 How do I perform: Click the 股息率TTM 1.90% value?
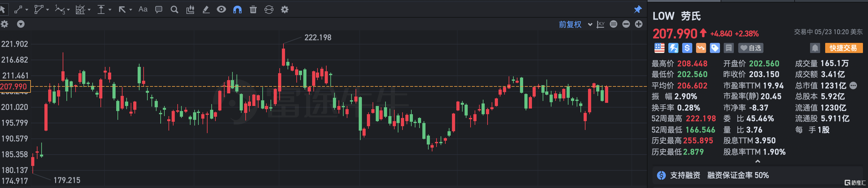click(x=774, y=151)
